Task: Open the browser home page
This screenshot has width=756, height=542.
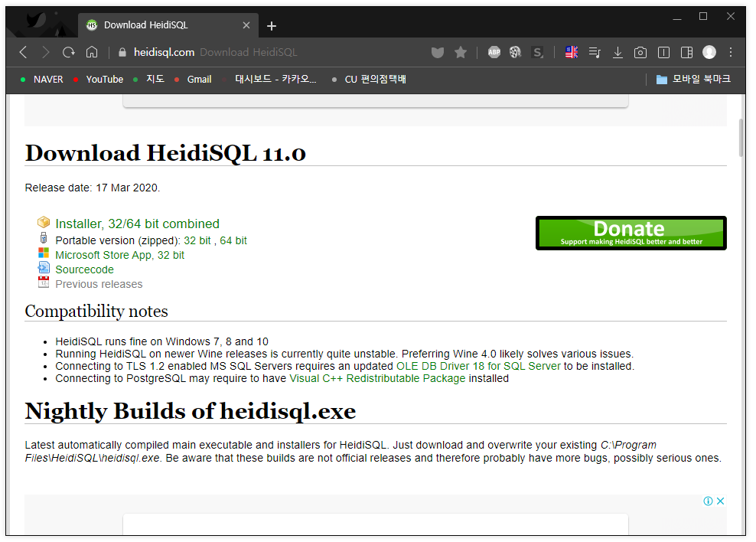Action: click(x=92, y=52)
